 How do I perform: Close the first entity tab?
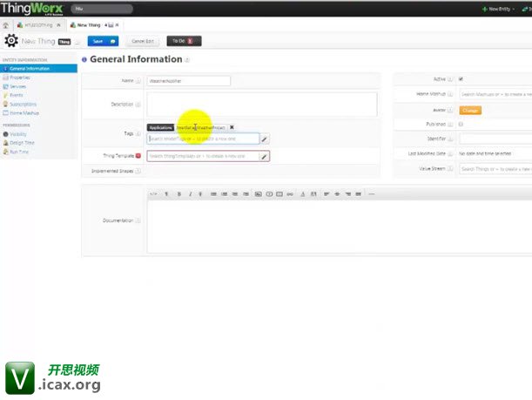coord(58,25)
